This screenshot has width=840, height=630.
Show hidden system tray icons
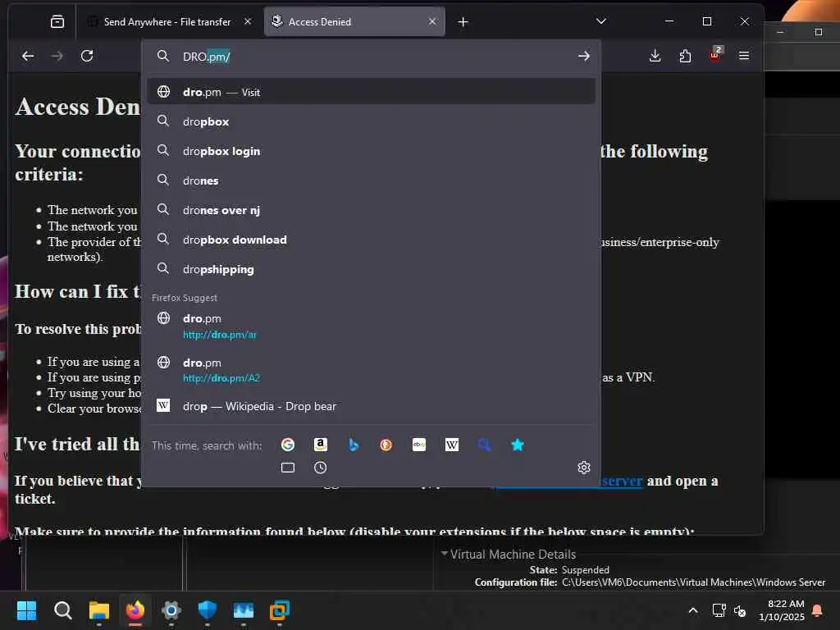(692, 610)
